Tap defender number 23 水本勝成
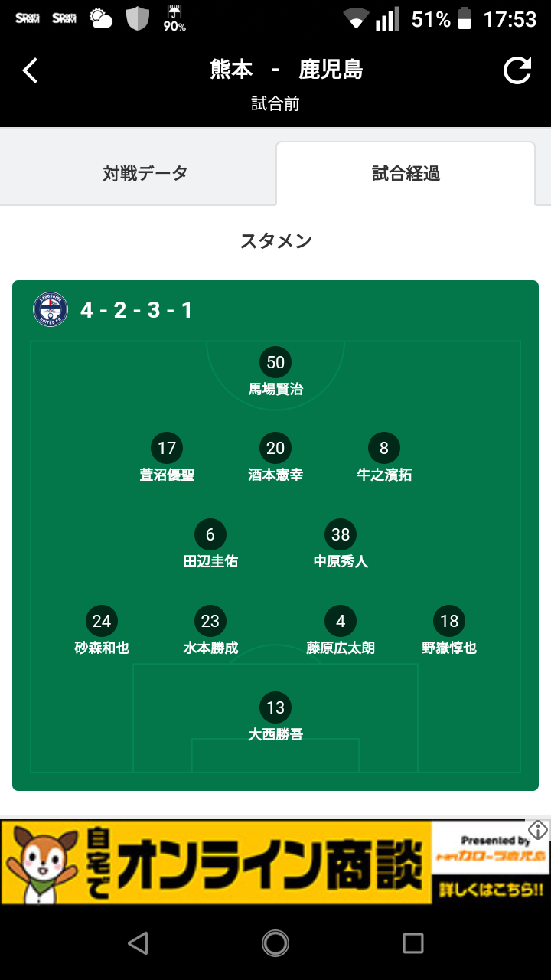Screen dimensions: 551x980 [x=210, y=631]
